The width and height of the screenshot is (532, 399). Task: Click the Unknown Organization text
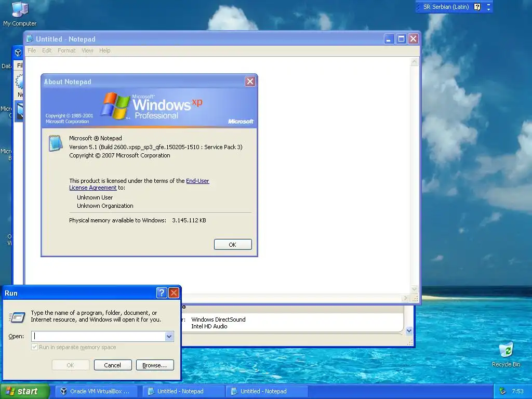(105, 206)
